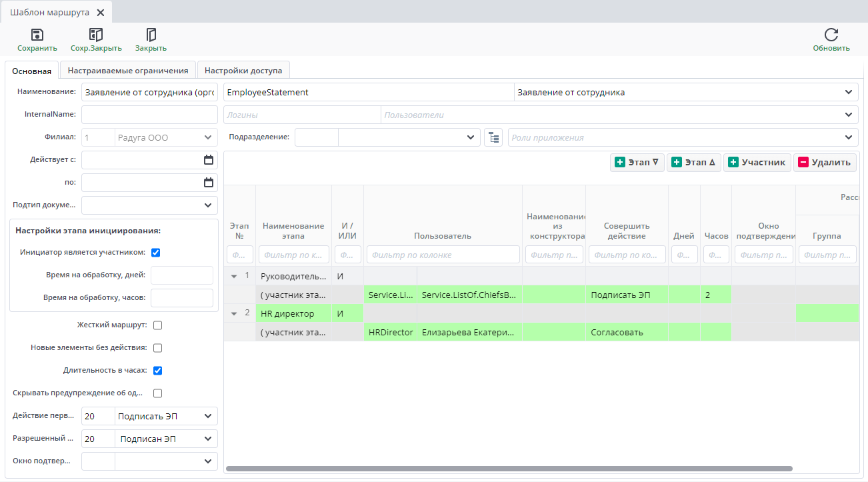Viewport: 868px width, 482px height.
Task: Toggle the Длительность в часах checkbox
Action: point(158,371)
